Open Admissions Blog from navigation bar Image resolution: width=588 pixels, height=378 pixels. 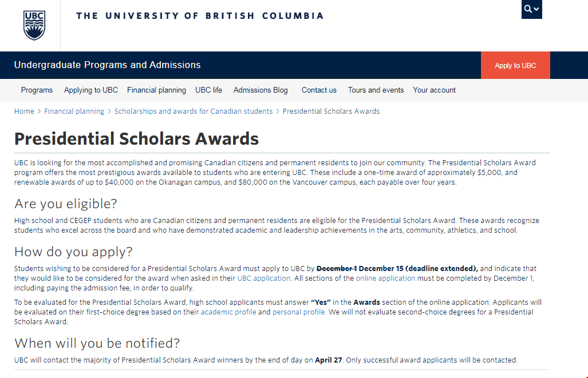(x=261, y=90)
